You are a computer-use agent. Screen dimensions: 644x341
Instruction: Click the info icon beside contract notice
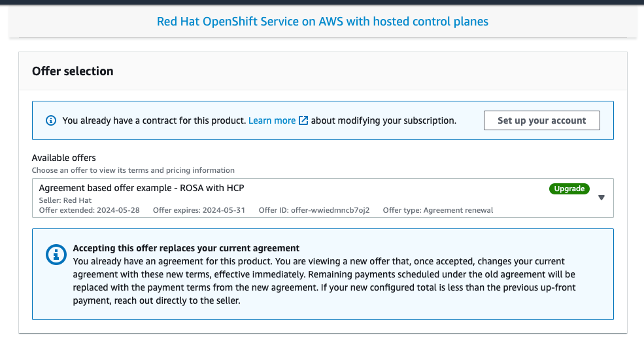point(51,120)
